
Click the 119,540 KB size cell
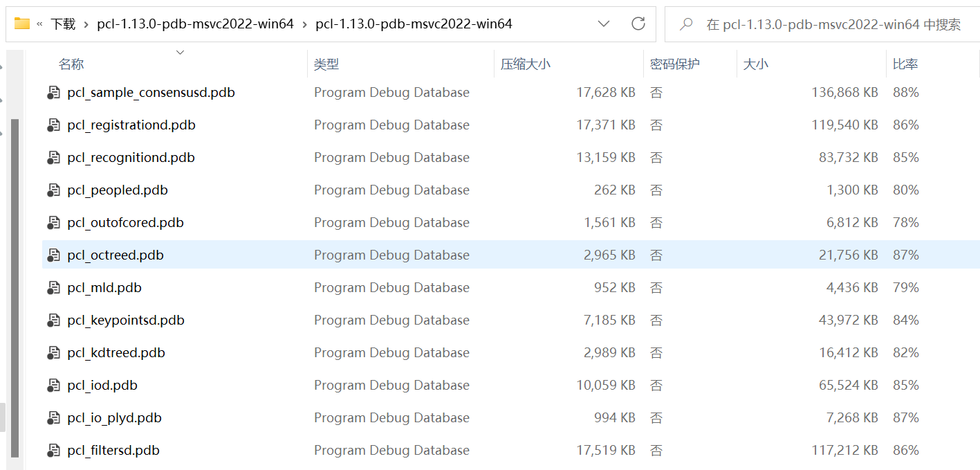point(844,125)
